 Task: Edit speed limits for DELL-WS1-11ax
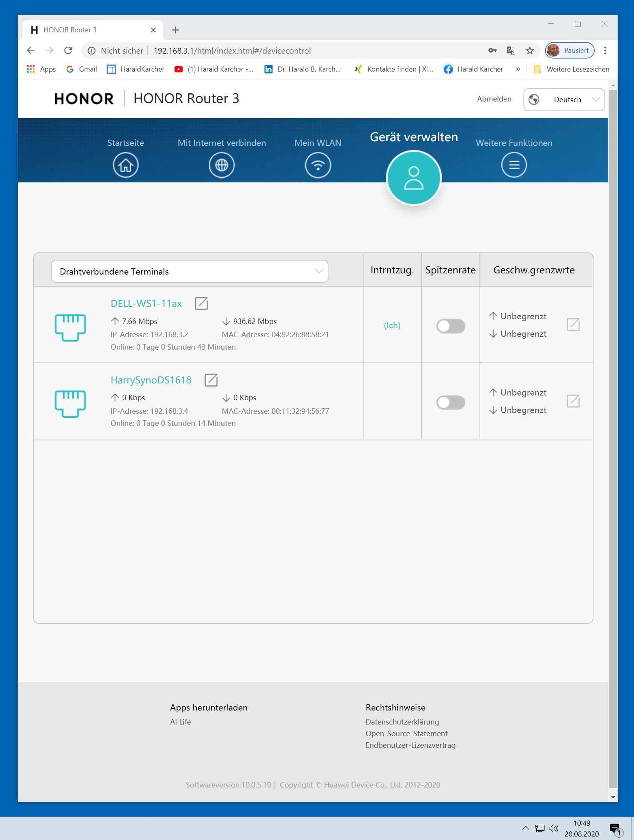point(573,325)
